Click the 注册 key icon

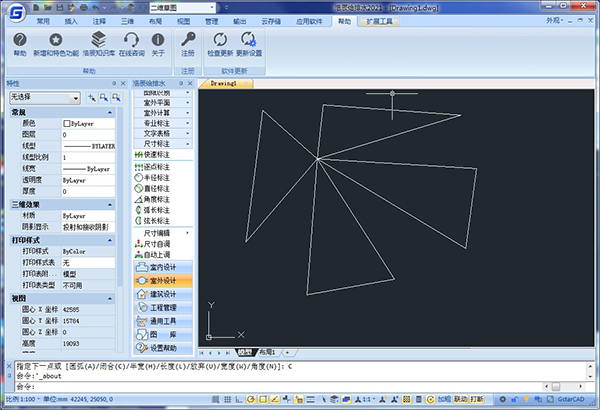188,40
